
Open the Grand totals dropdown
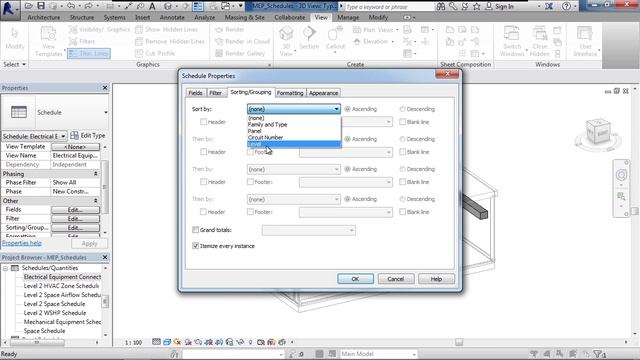[x=309, y=230]
